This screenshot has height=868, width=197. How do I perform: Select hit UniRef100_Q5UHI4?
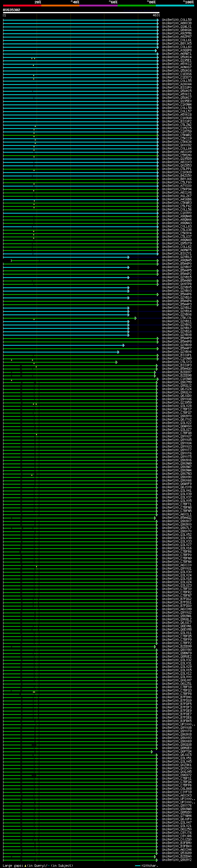176,57
